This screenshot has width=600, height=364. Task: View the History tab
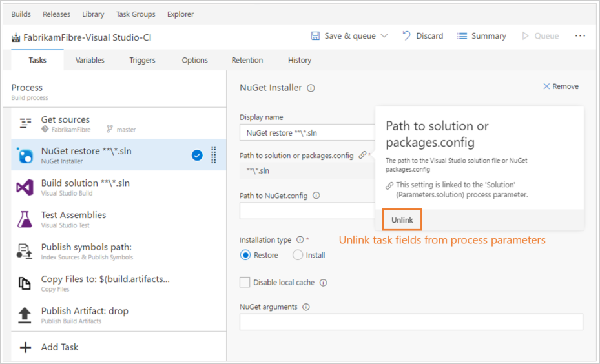tap(300, 60)
